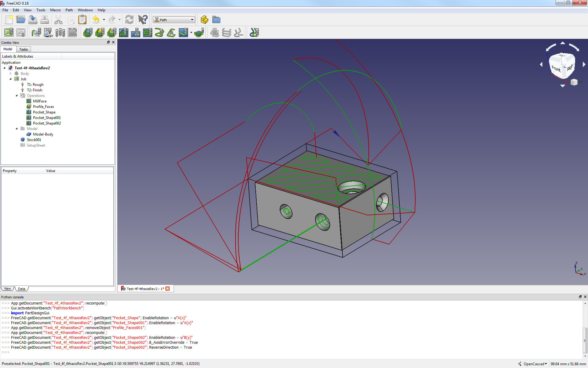Create a Deburr operation
This screenshot has height=368, width=588.
(199, 33)
